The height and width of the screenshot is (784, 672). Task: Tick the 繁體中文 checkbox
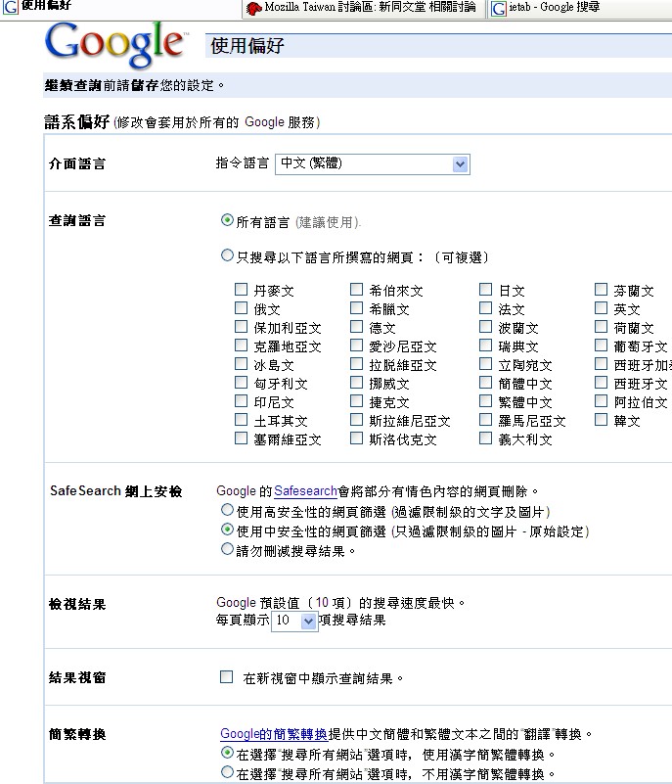point(486,401)
